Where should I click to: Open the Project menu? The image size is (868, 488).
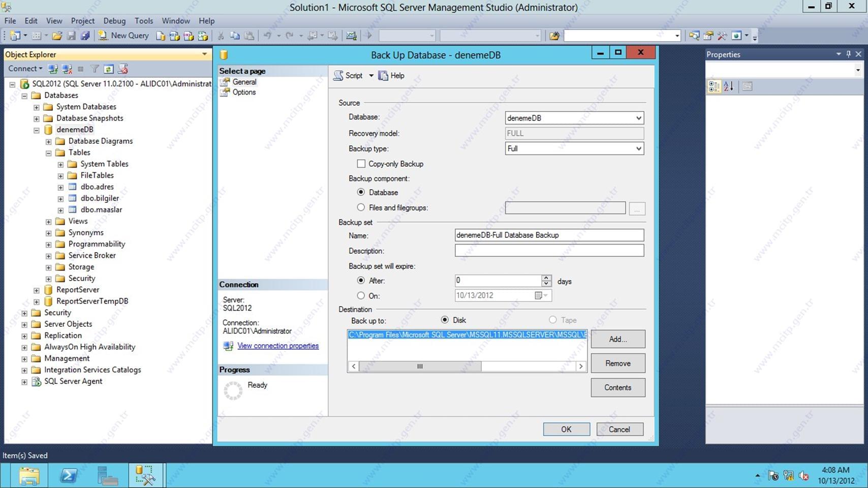(x=83, y=21)
